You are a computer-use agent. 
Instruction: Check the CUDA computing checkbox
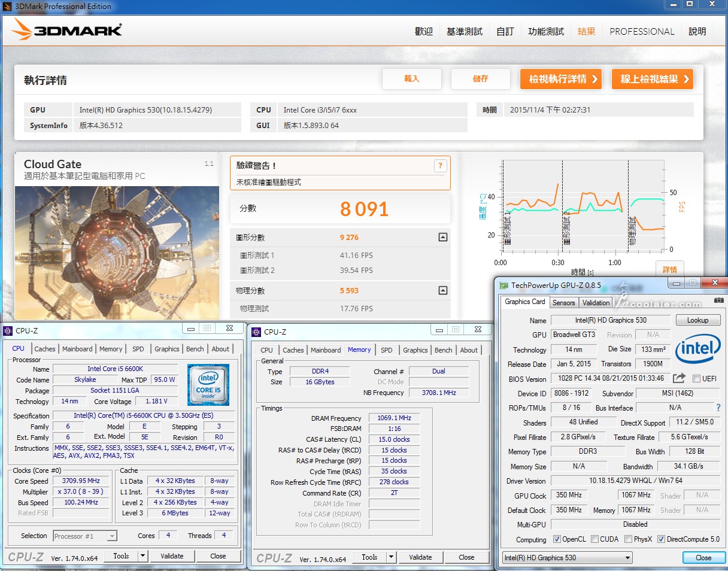594,539
